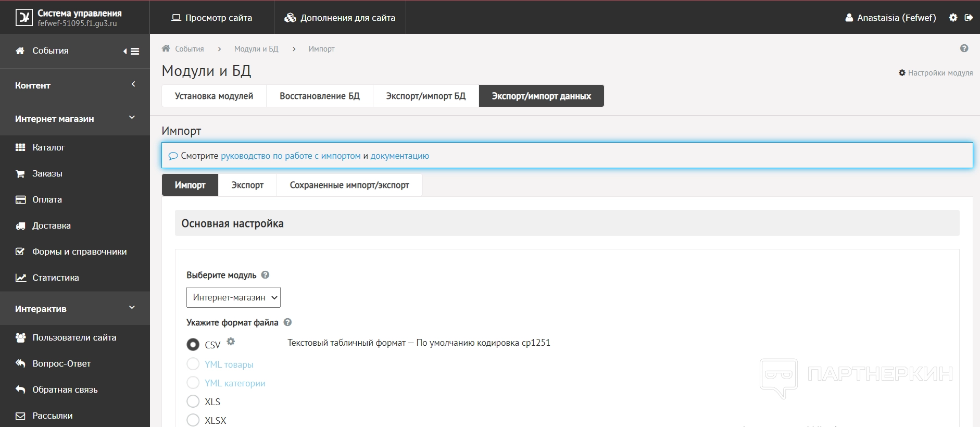Click the fefwef-51095.f1.gu3.ru site address
Viewport: 980px width, 427px height.
coord(77,23)
